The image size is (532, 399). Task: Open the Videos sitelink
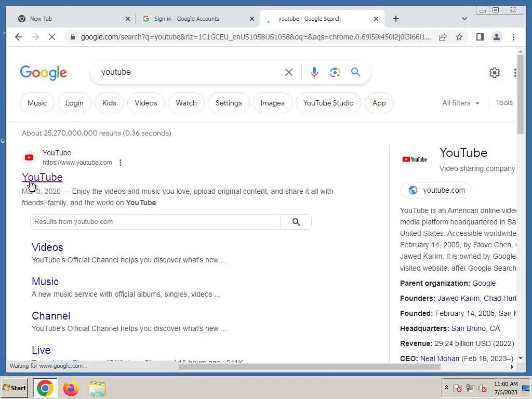(x=47, y=247)
